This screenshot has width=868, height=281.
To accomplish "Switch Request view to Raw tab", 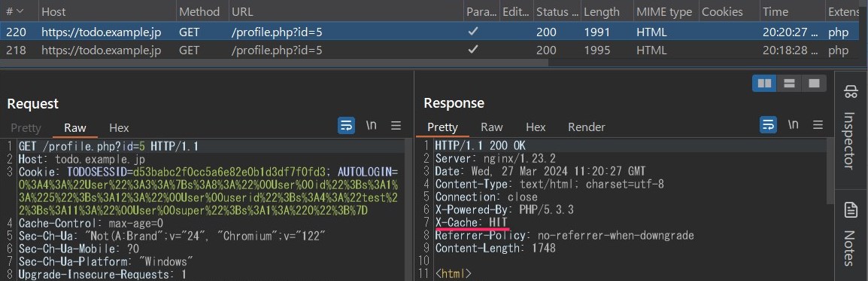I will 74,128.
